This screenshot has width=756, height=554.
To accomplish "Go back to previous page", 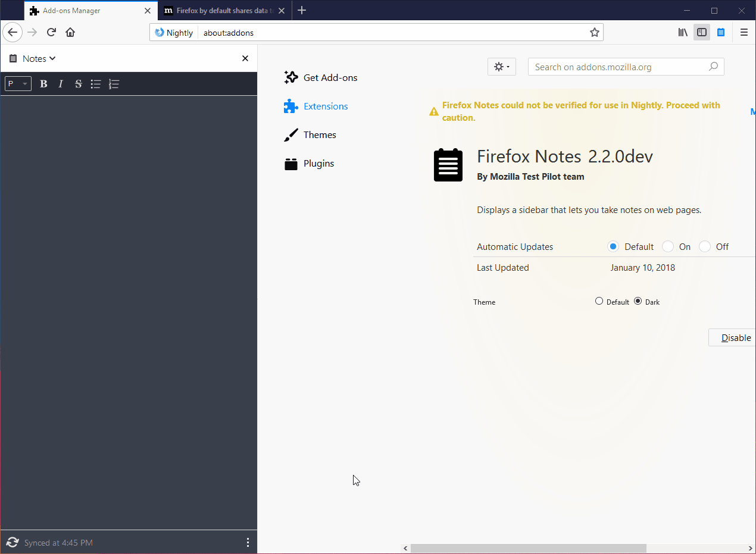I will click(x=13, y=32).
